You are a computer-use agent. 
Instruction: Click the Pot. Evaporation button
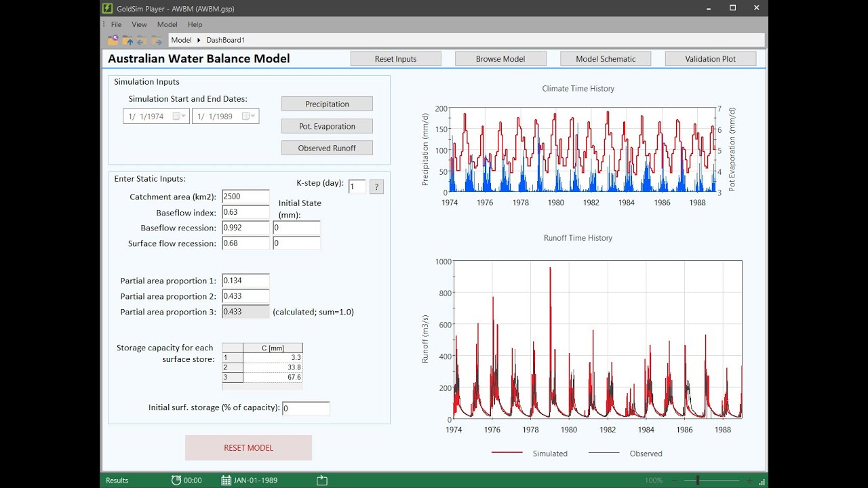[327, 126]
